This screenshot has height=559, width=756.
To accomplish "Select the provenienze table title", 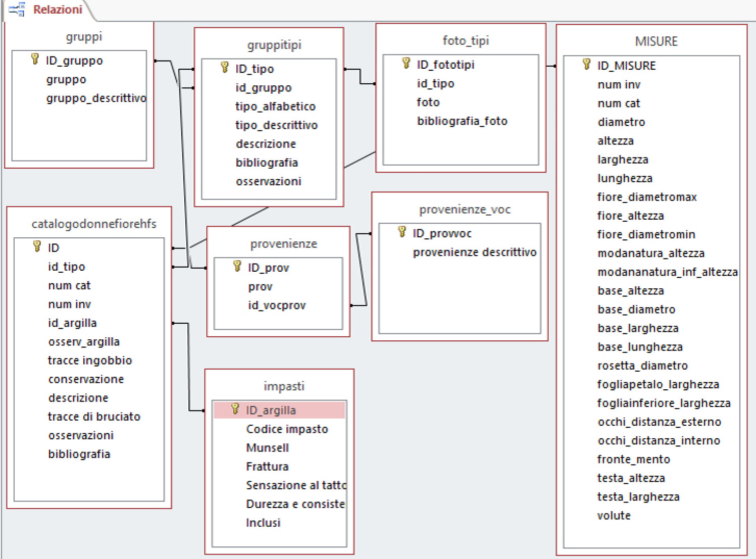I will point(284,243).
